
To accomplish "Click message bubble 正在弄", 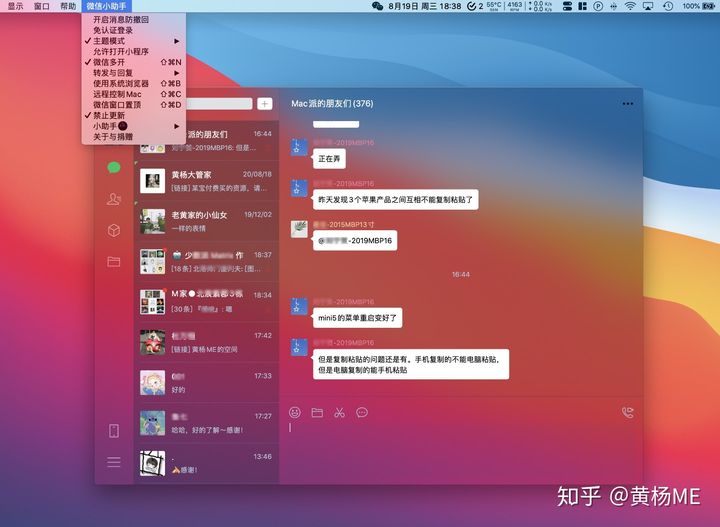I will click(x=329, y=159).
